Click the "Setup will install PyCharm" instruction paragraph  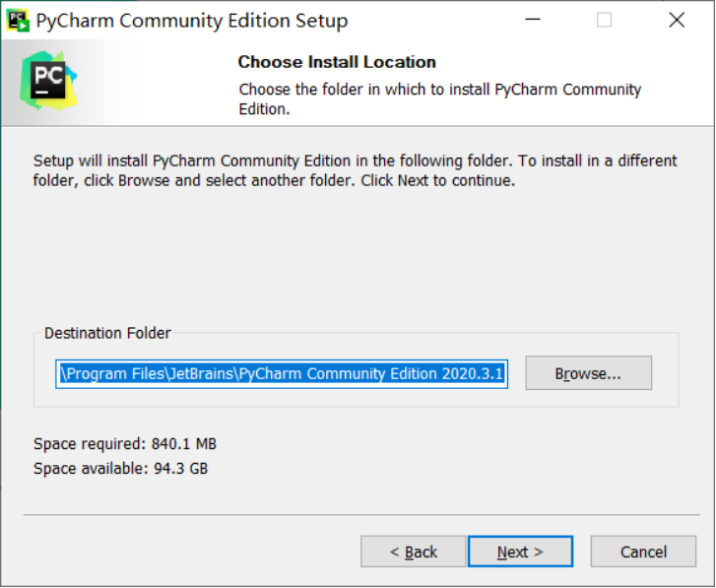click(355, 170)
